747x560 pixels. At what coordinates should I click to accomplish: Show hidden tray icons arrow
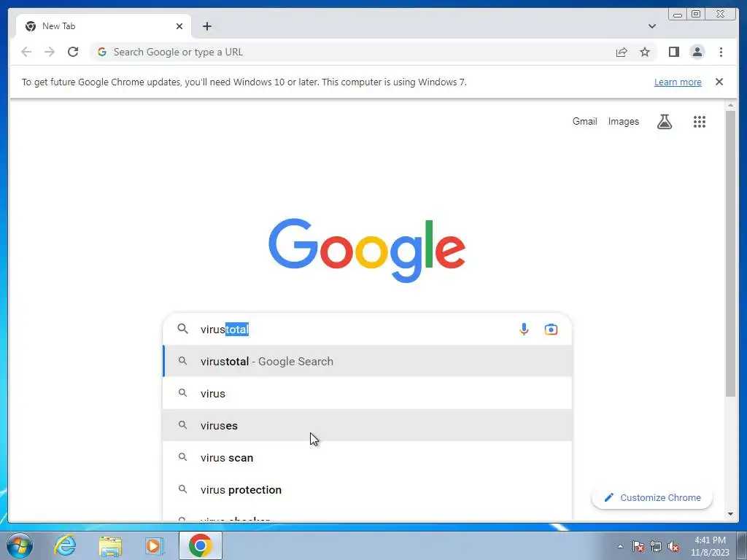pos(620,546)
